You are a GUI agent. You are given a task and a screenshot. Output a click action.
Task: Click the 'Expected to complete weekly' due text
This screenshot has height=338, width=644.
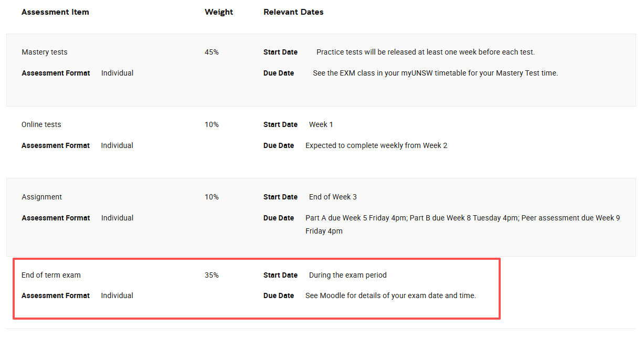pos(376,145)
